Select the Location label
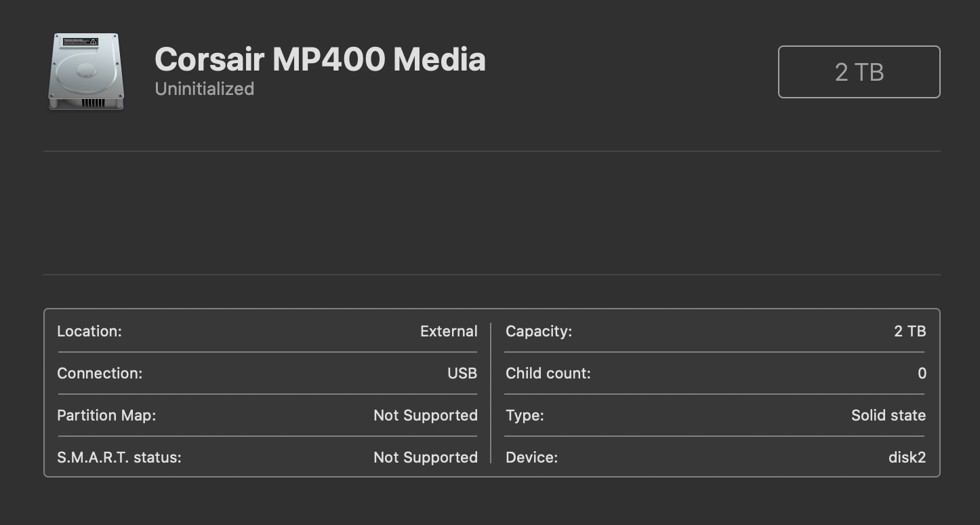 pos(89,331)
